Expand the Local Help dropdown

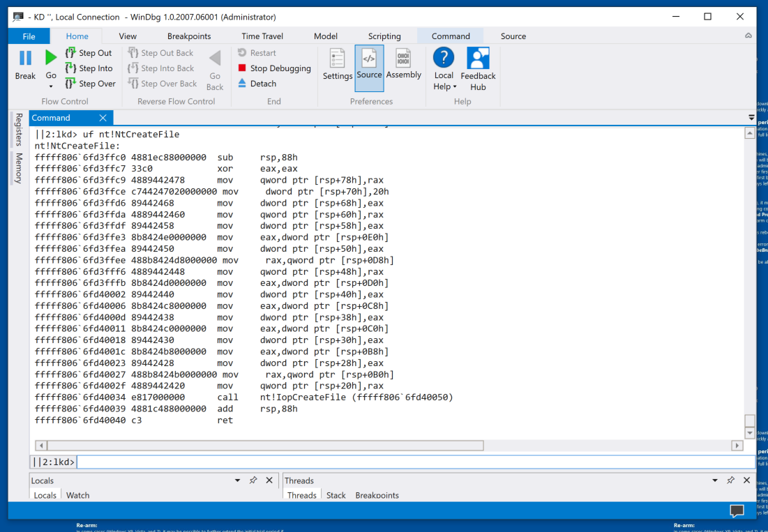(x=455, y=87)
